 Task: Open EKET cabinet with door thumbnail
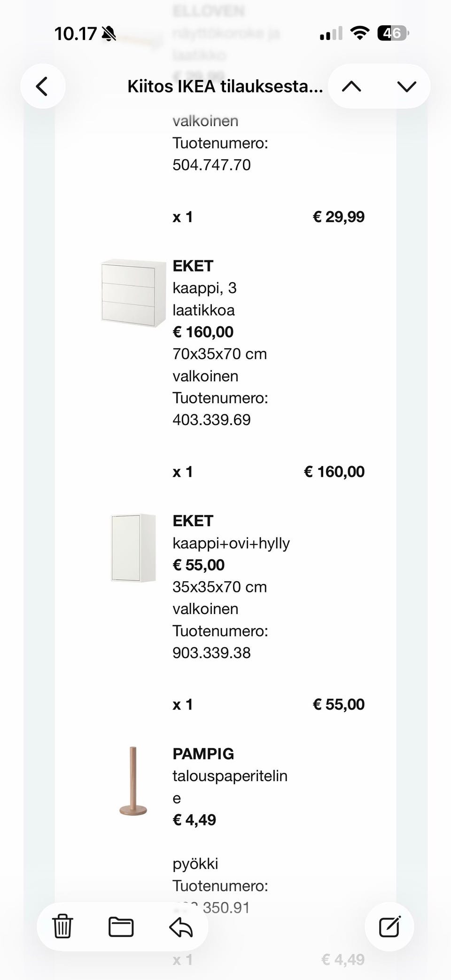[x=133, y=548]
